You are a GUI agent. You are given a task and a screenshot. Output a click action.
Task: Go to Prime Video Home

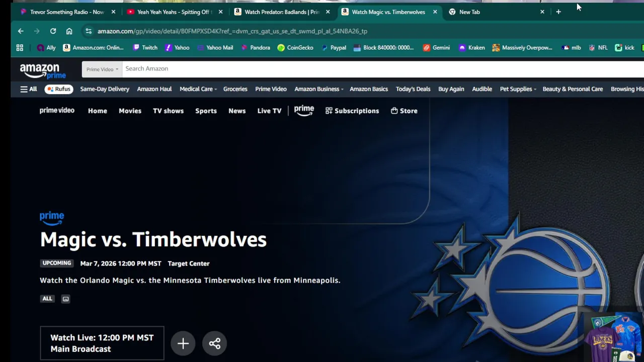98,111
